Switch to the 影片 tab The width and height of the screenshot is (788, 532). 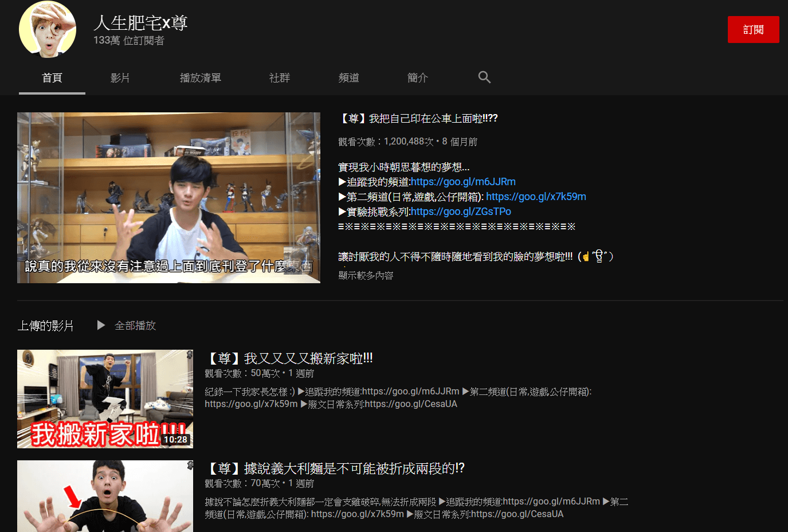point(120,78)
